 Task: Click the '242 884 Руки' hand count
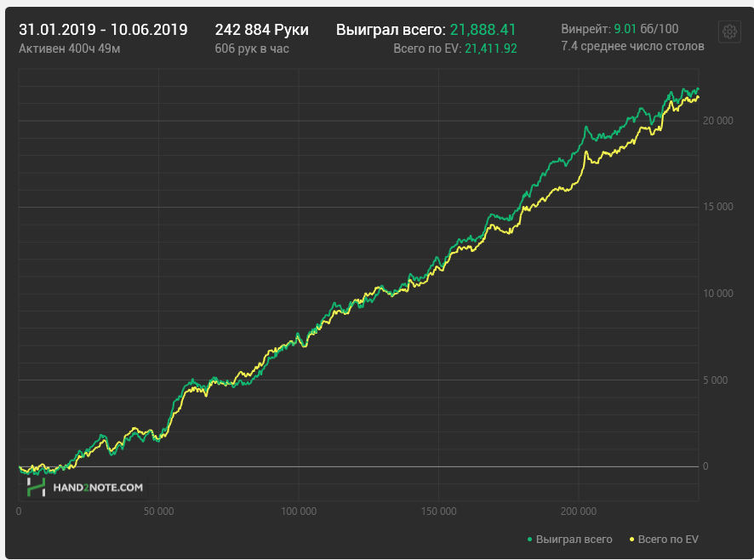(x=261, y=30)
